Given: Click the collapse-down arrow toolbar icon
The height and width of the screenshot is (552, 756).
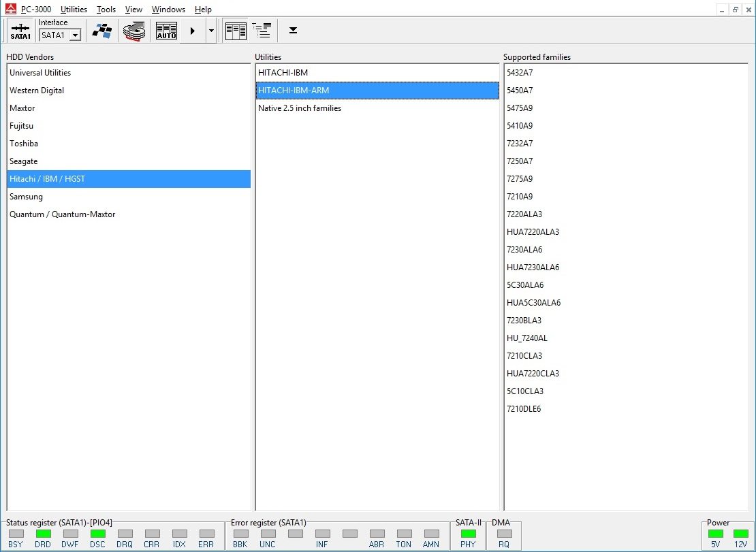Looking at the screenshot, I should tap(293, 31).
